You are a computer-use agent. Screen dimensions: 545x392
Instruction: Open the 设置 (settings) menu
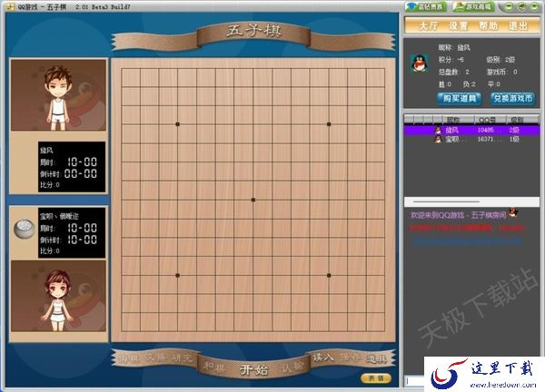(x=459, y=26)
